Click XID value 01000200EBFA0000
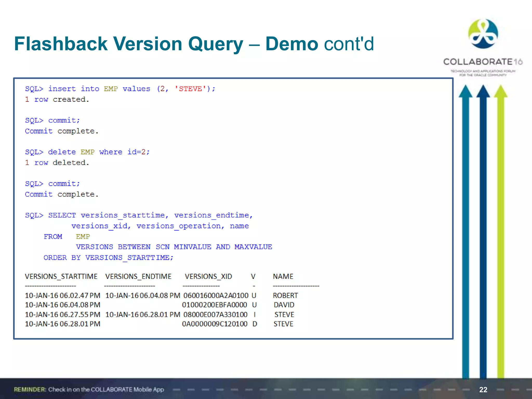Screen dimensions: 532x399 tap(214, 305)
